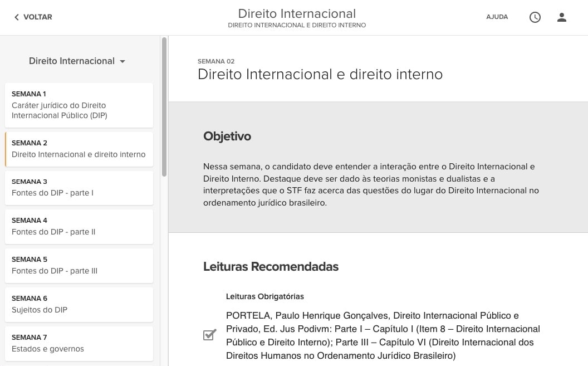Click the back chevron arrow icon
Viewport: 588px width, 366px height.
point(17,17)
